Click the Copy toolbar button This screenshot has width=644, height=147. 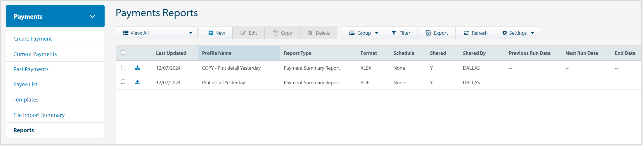(282, 33)
